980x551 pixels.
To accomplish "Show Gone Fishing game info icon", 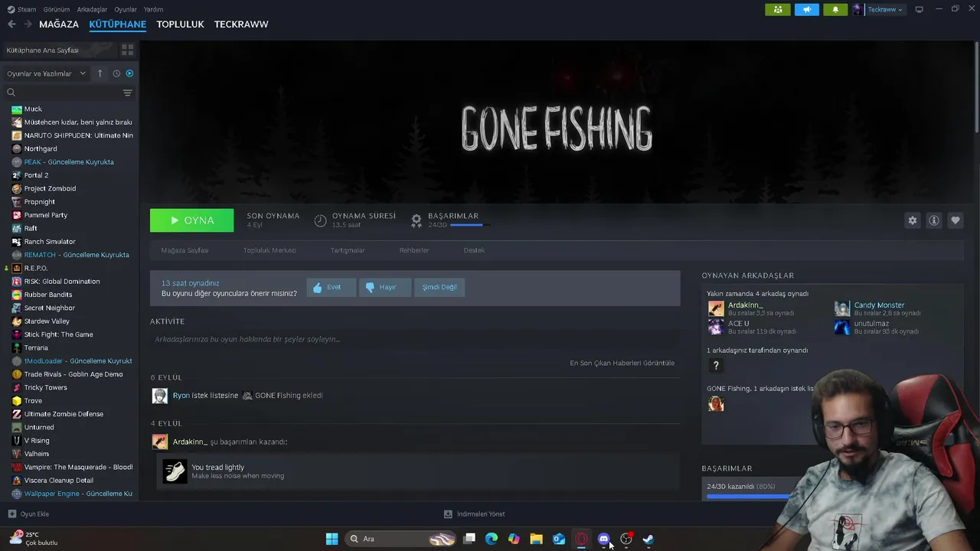I will [934, 220].
